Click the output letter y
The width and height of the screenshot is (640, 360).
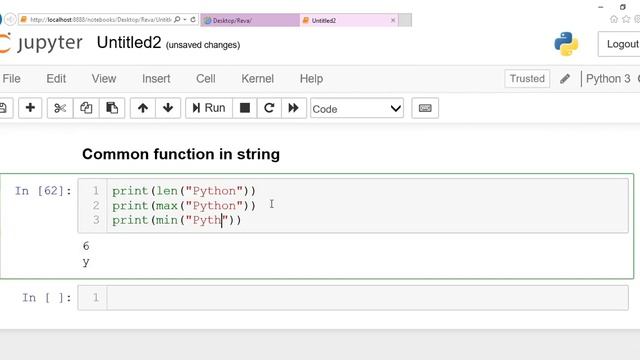[86, 262]
